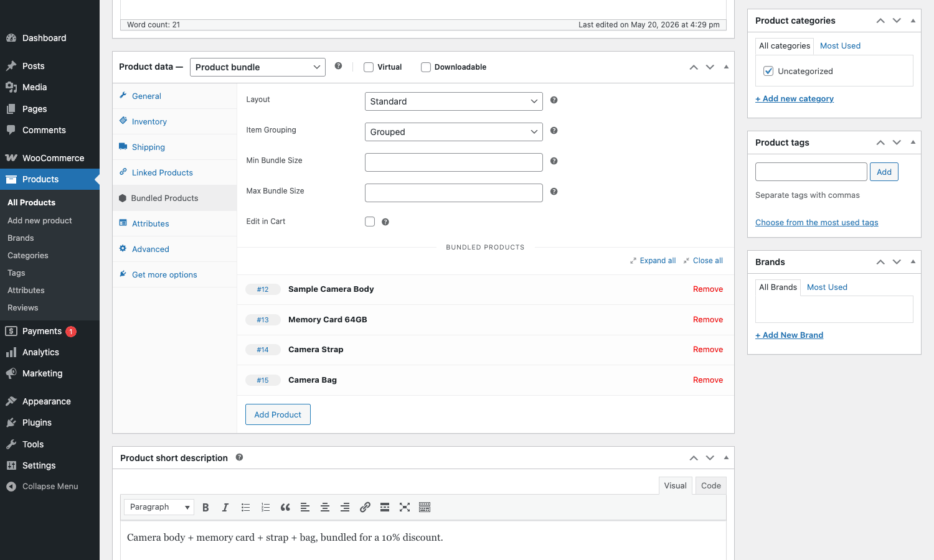934x560 pixels.
Task: Enable the Downloadable checkbox
Action: (x=426, y=67)
